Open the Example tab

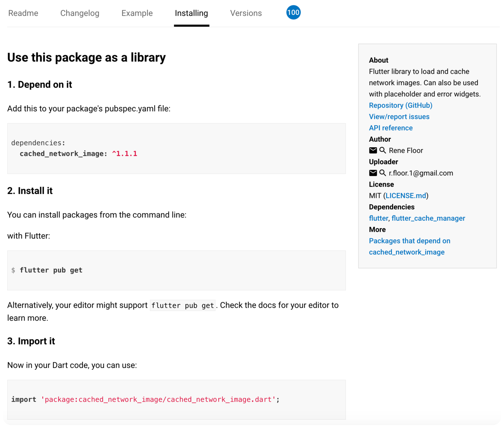[137, 13]
